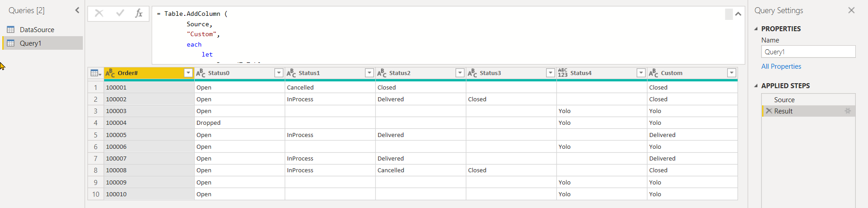
Task: Open the Status4 column filter dropdown
Action: click(641, 73)
